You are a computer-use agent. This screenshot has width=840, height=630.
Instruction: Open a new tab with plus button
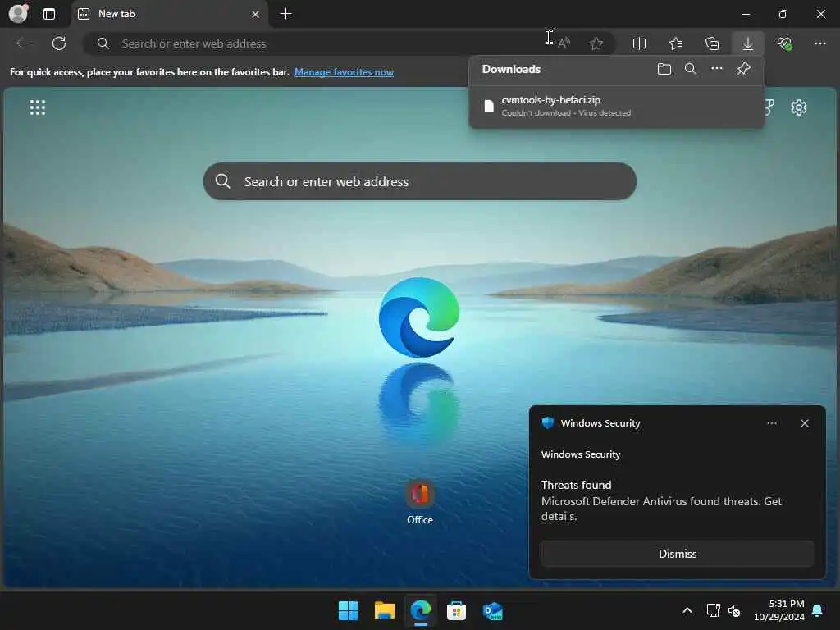click(x=286, y=14)
